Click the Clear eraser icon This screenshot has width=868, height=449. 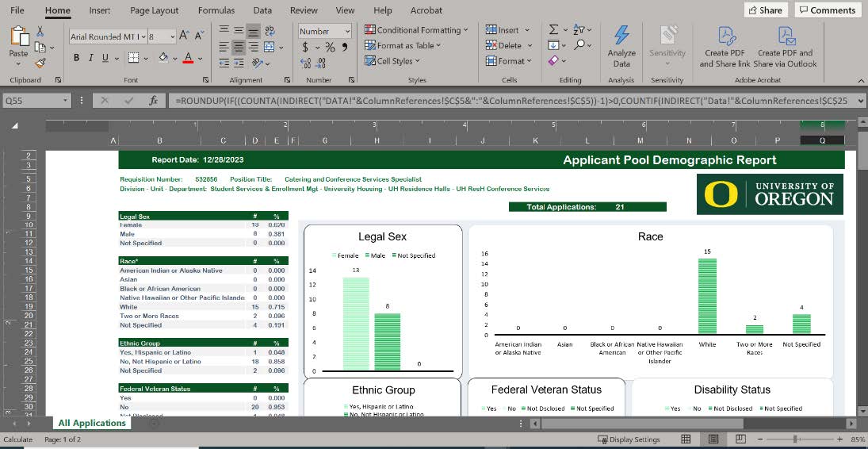pos(553,61)
